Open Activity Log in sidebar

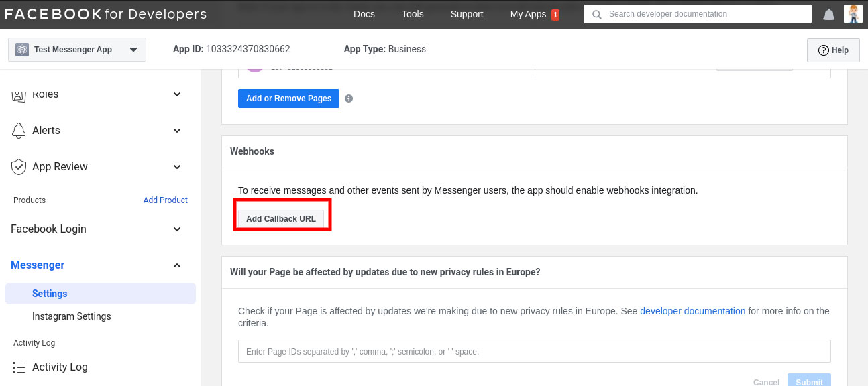click(x=60, y=367)
